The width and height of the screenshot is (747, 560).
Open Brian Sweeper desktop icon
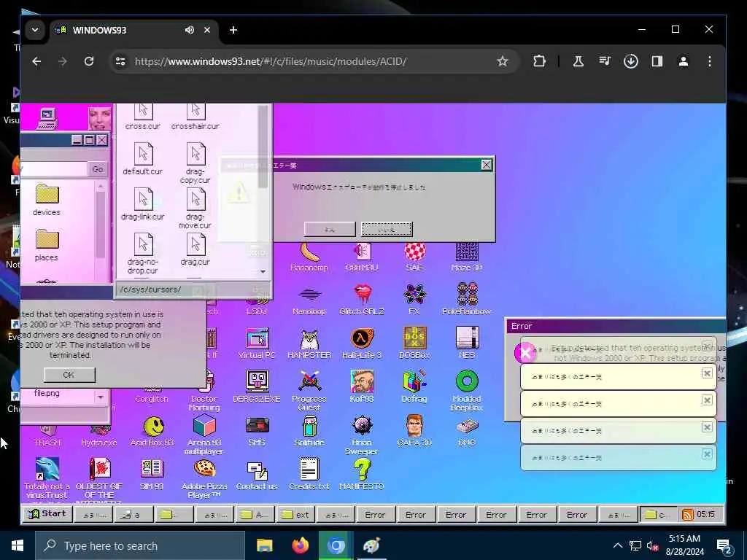[x=362, y=435]
